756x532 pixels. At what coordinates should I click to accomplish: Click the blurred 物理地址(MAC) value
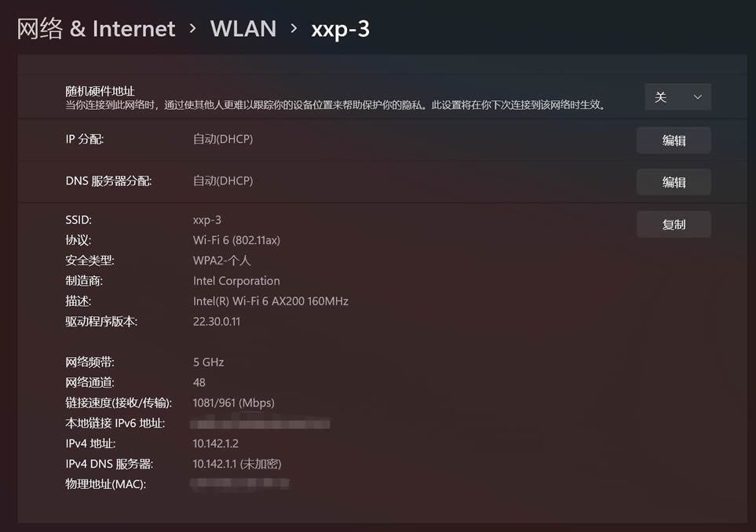point(239,483)
